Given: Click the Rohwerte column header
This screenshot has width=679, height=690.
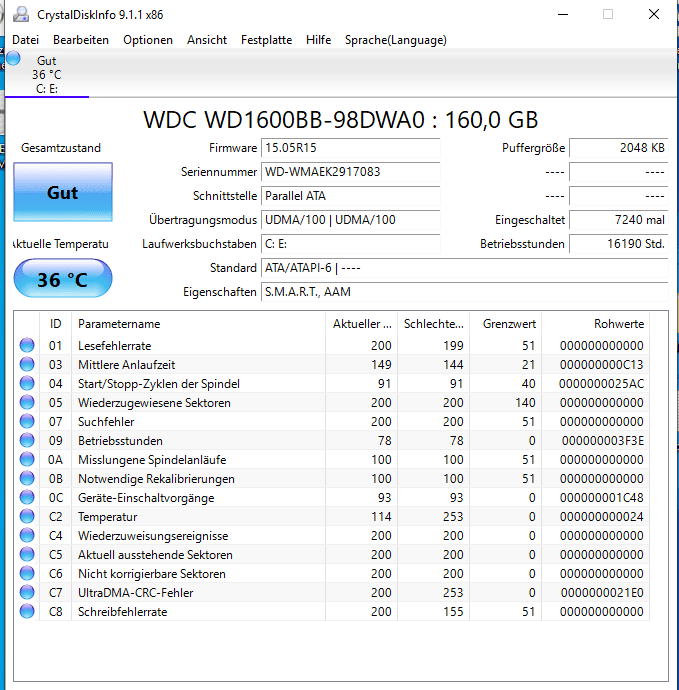Looking at the screenshot, I should pyautogui.click(x=595, y=324).
